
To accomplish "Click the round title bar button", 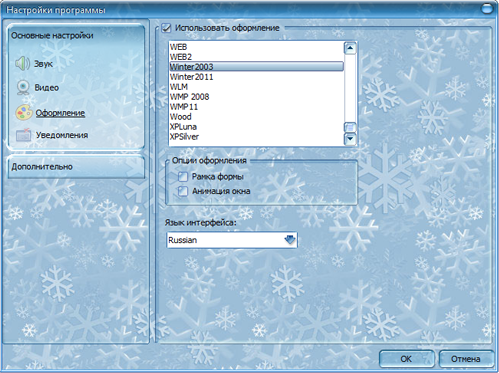I will [487, 9].
